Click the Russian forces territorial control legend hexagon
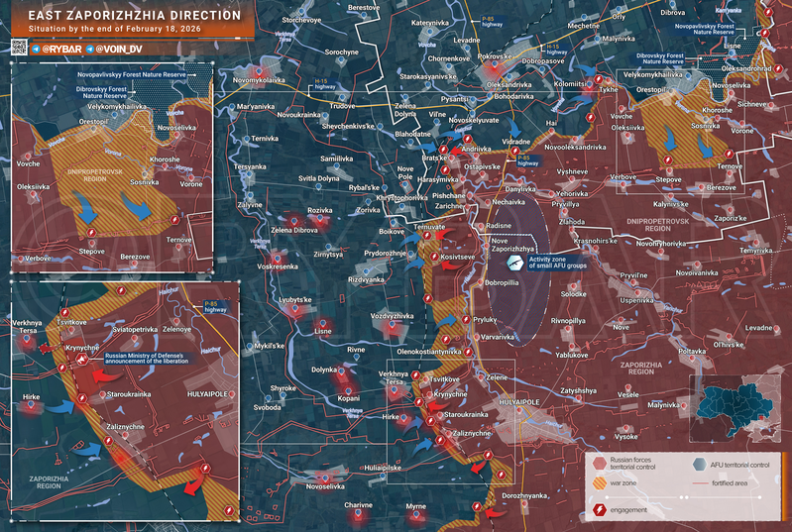This screenshot has width=792, height=532. point(600,464)
